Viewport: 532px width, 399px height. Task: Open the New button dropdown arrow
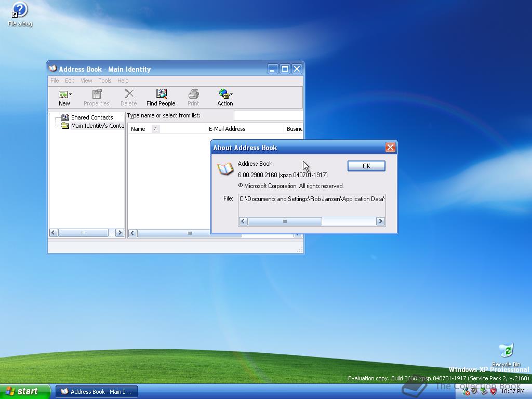[70, 95]
